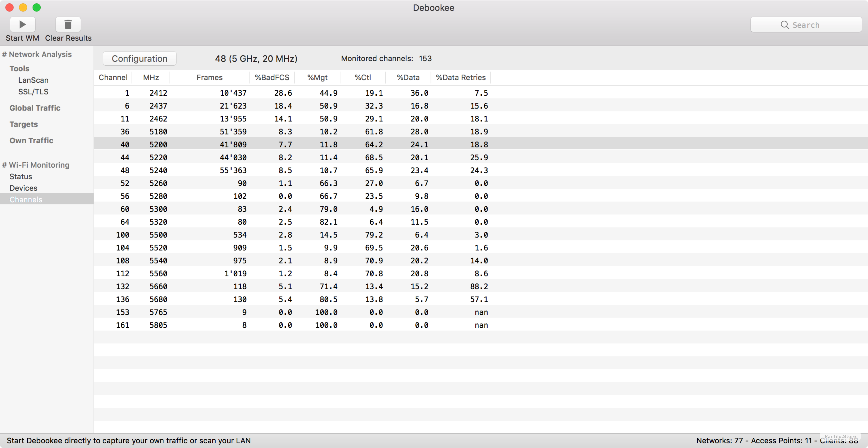The height and width of the screenshot is (448, 868).
Task: Sort by %Ctl column header
Action: click(x=363, y=77)
